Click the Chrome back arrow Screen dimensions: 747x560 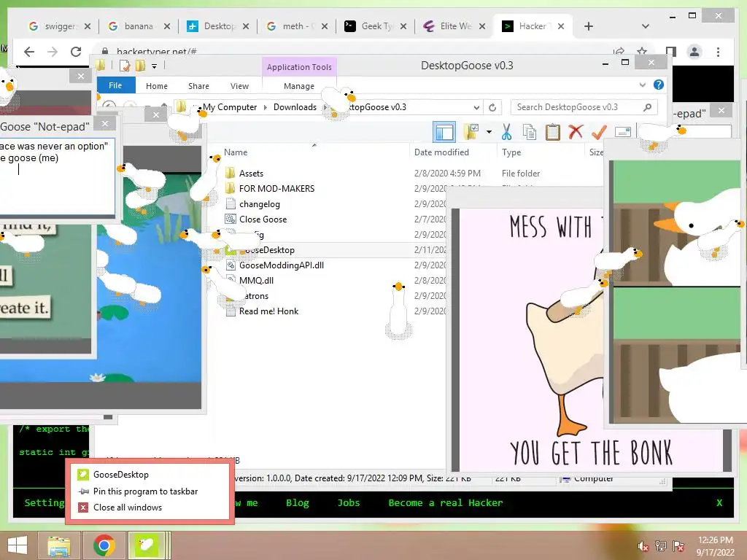click(29, 52)
